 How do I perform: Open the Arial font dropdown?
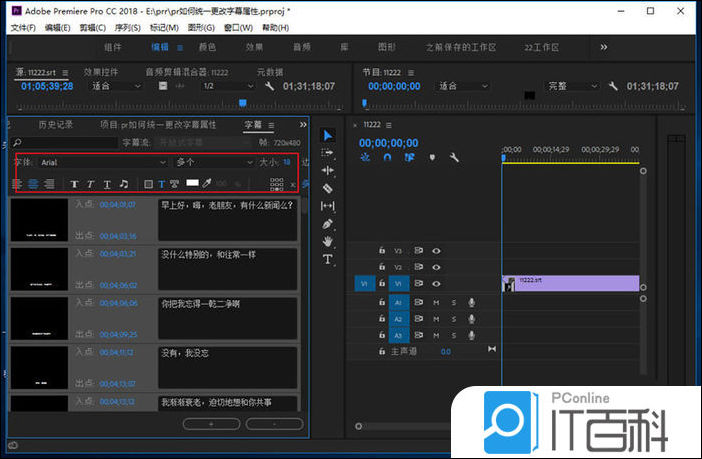[x=100, y=161]
